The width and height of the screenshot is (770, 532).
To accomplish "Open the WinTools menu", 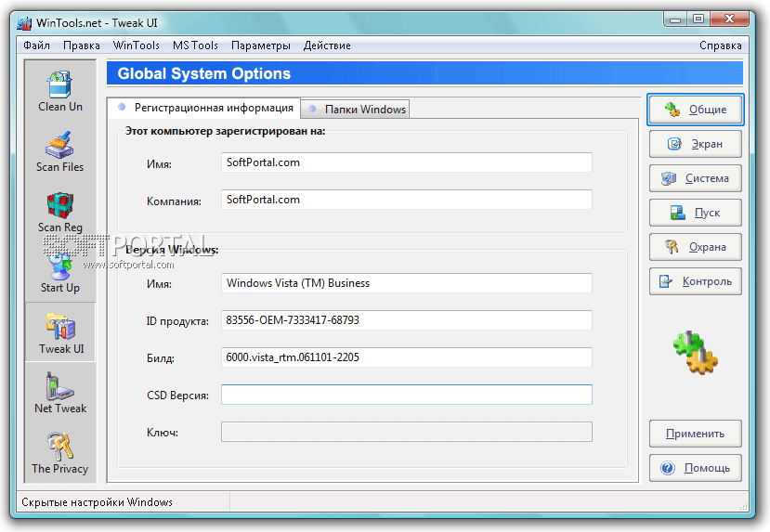I will (x=136, y=45).
